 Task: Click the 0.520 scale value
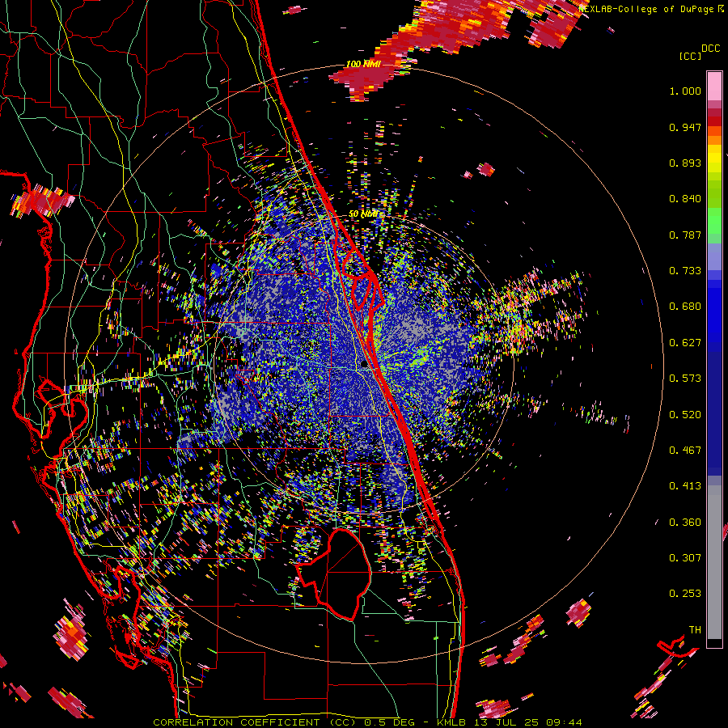[x=685, y=415]
